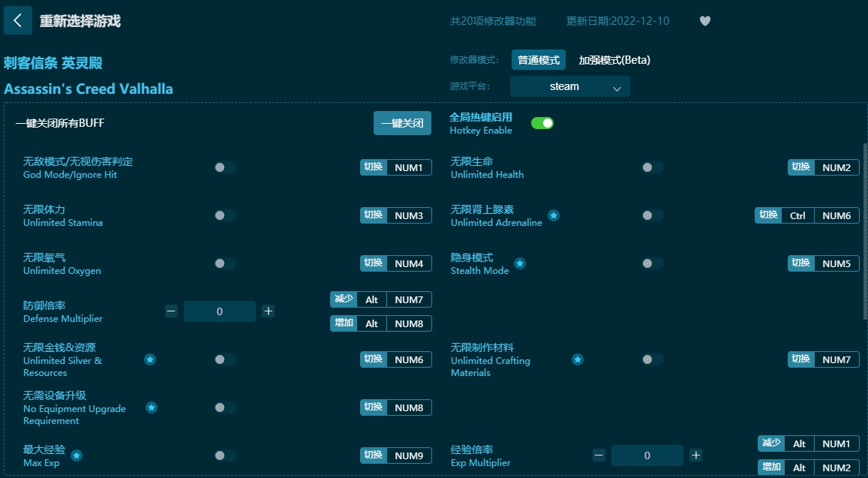Enable Max Exp toggle

click(225, 455)
